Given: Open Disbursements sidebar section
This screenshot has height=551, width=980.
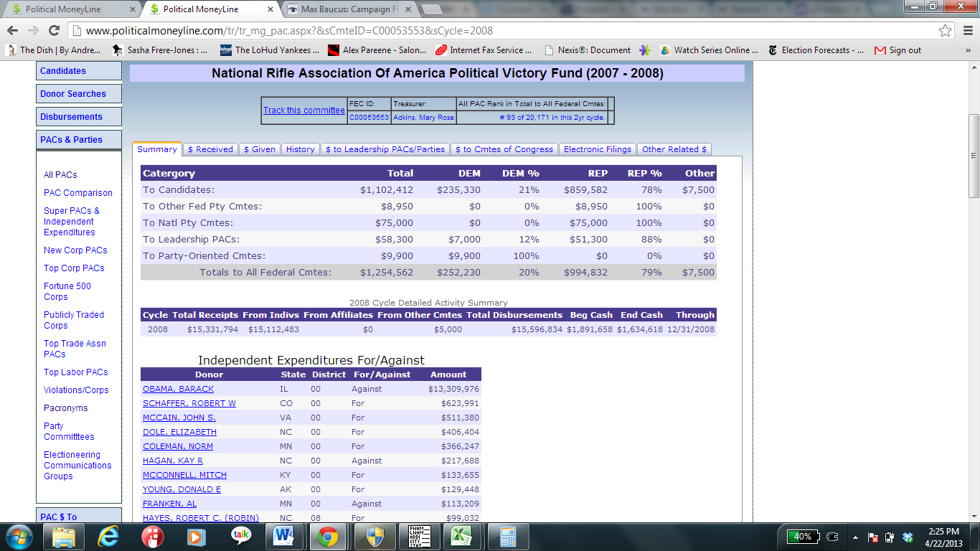Looking at the screenshot, I should 79,117.
